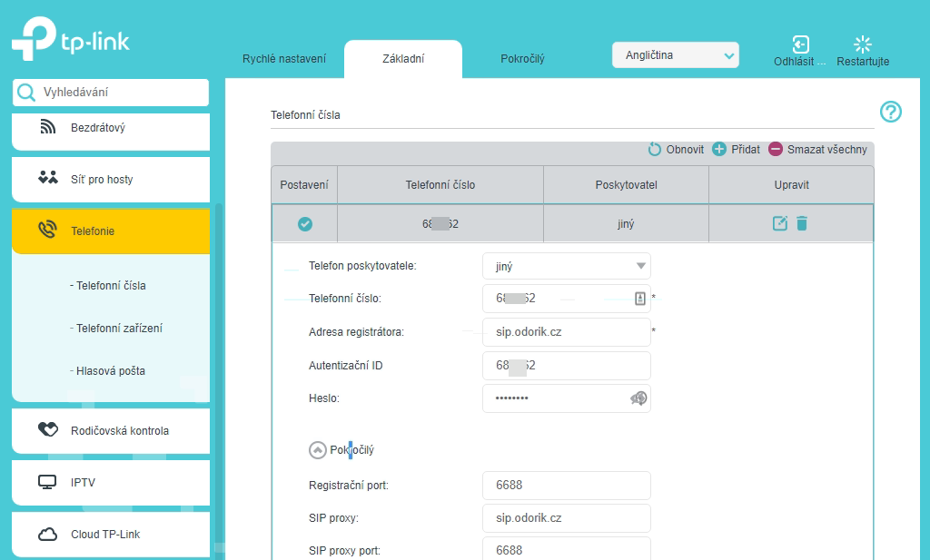Click the contact icon in Telefonní číslo field
The width and height of the screenshot is (930, 560).
pos(639,298)
